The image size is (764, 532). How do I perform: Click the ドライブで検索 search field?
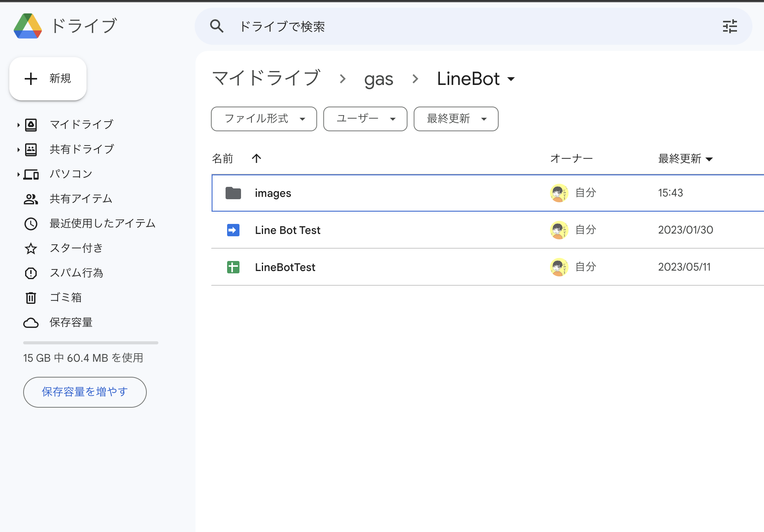tap(473, 26)
